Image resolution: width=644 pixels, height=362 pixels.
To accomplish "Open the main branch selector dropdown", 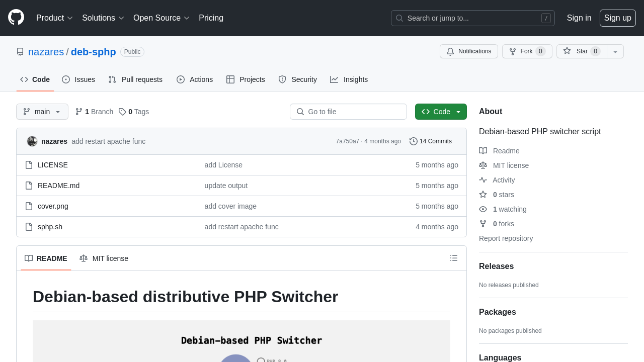I will click(x=42, y=112).
